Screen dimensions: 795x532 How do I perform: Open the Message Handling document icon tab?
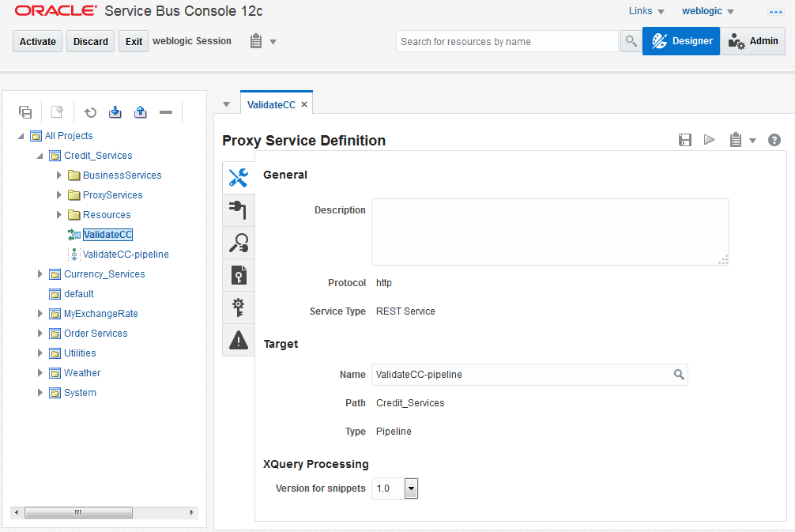click(239, 275)
